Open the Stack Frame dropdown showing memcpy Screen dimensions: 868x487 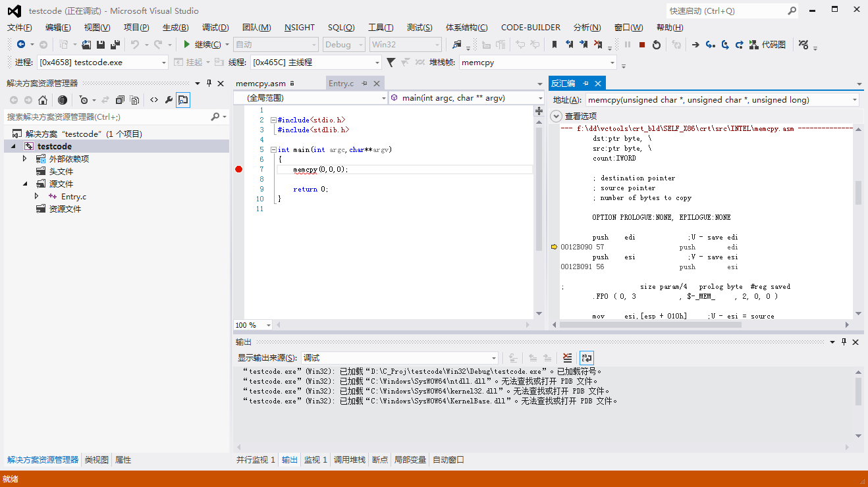537,62
